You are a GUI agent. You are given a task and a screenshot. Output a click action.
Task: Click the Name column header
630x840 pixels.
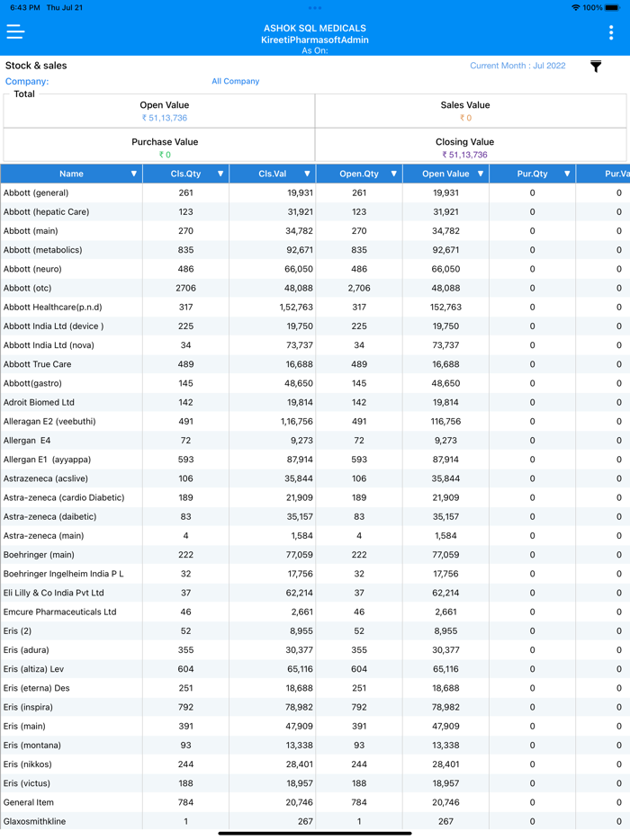71,174
